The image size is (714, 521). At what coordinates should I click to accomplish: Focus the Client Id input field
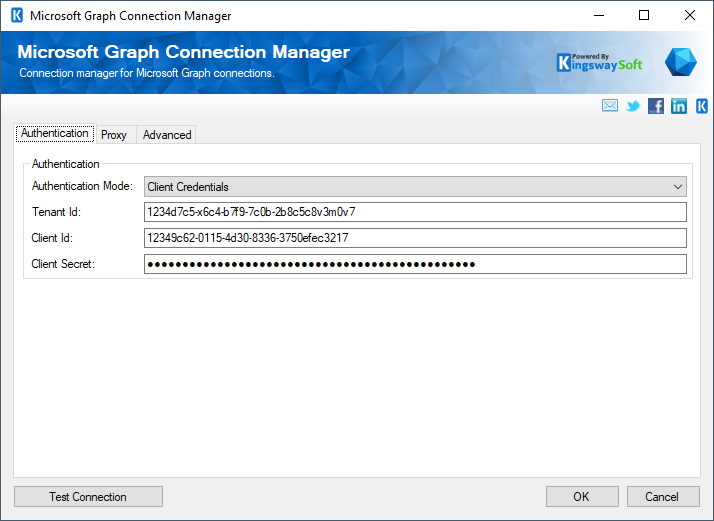point(415,238)
